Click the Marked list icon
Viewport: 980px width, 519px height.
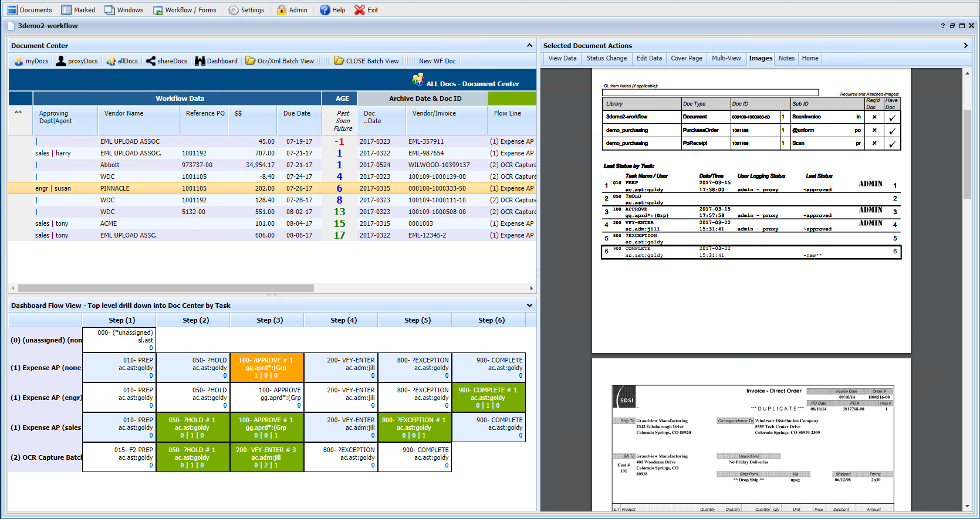pyautogui.click(x=66, y=10)
